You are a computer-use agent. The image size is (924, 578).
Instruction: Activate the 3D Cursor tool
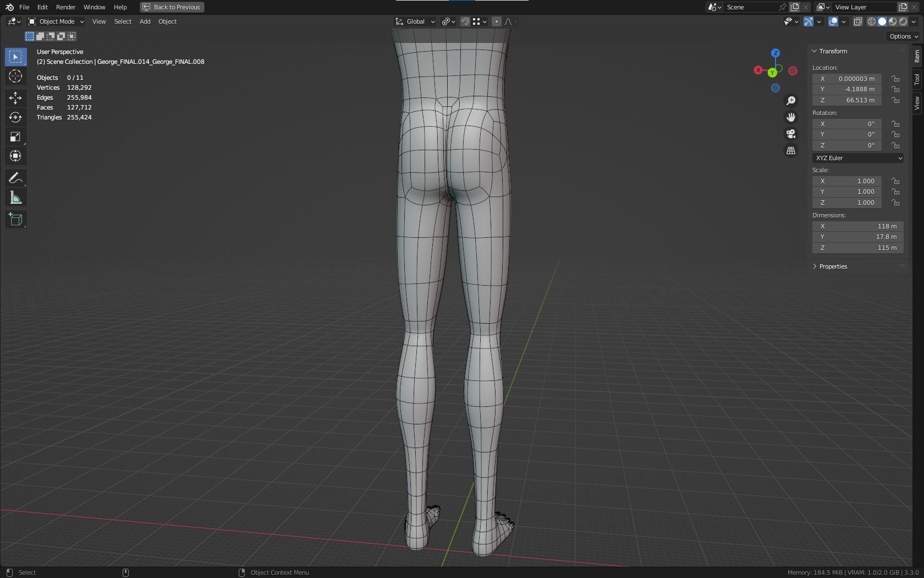15,76
